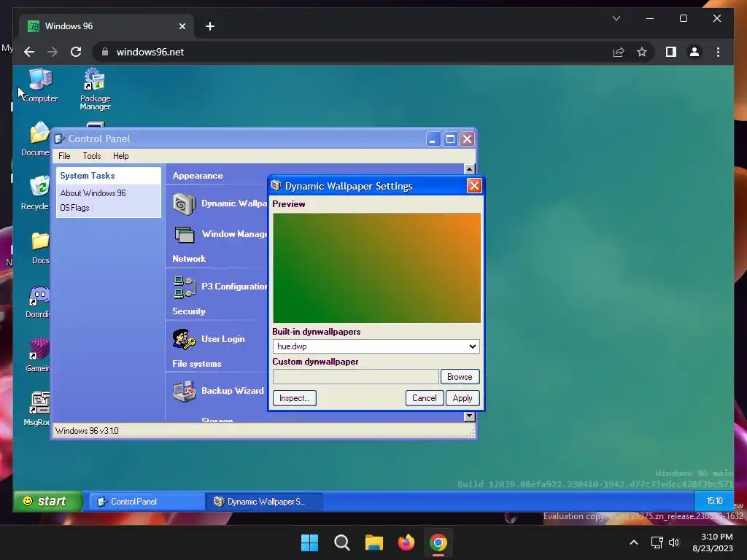
Task: Open Window Manager icon in Control Panel
Action: pyautogui.click(x=184, y=234)
